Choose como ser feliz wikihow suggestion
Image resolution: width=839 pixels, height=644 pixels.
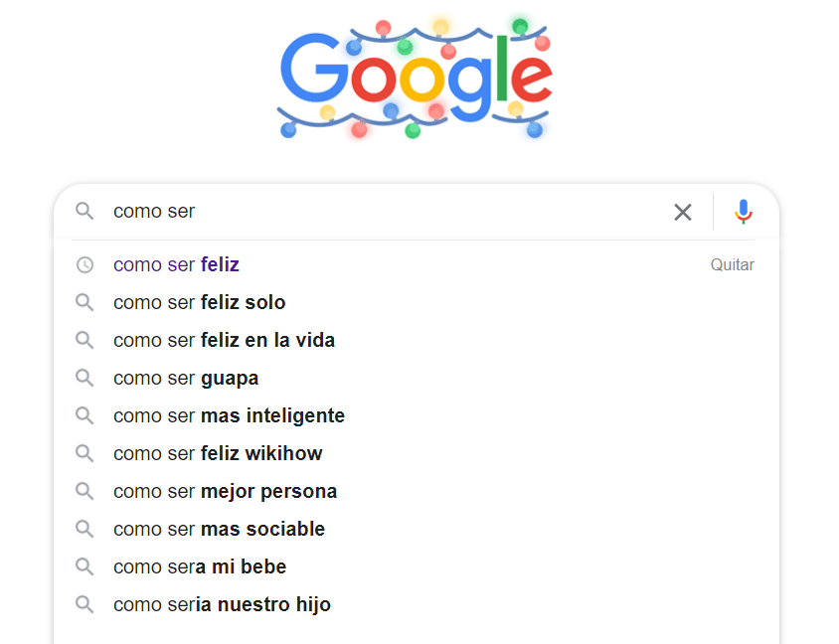pyautogui.click(x=218, y=453)
